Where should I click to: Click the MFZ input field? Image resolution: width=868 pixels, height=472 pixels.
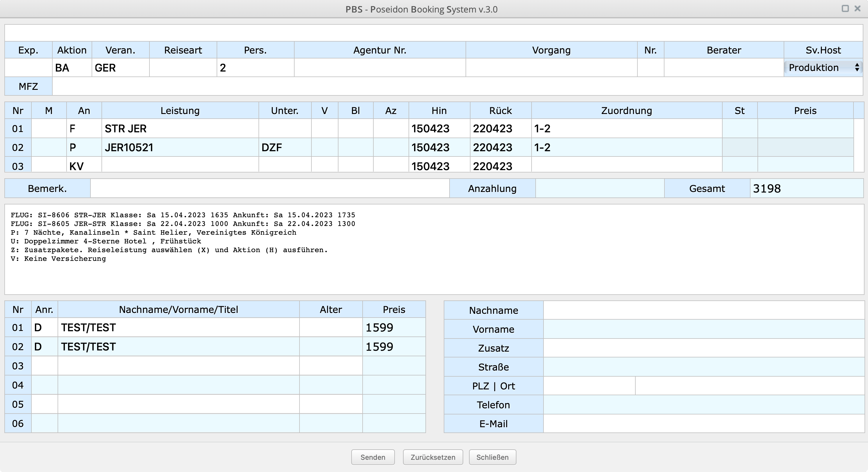(457, 87)
